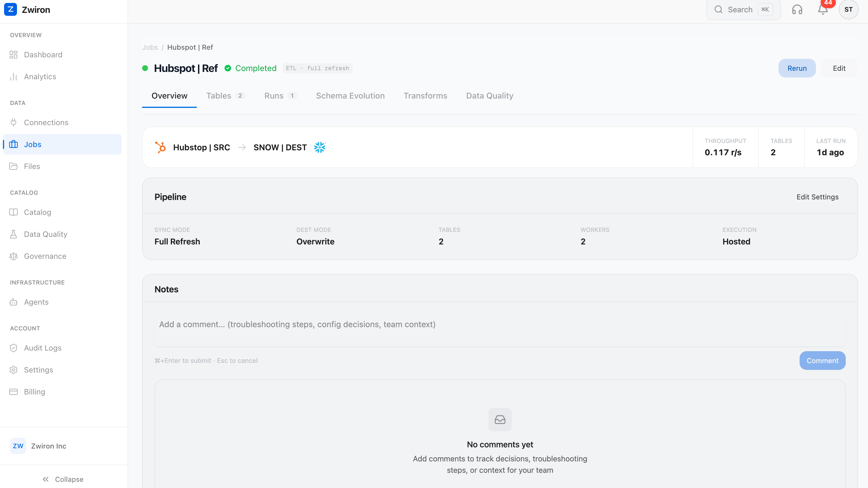Click the Comment button
This screenshot has height=488, width=868.
822,360
